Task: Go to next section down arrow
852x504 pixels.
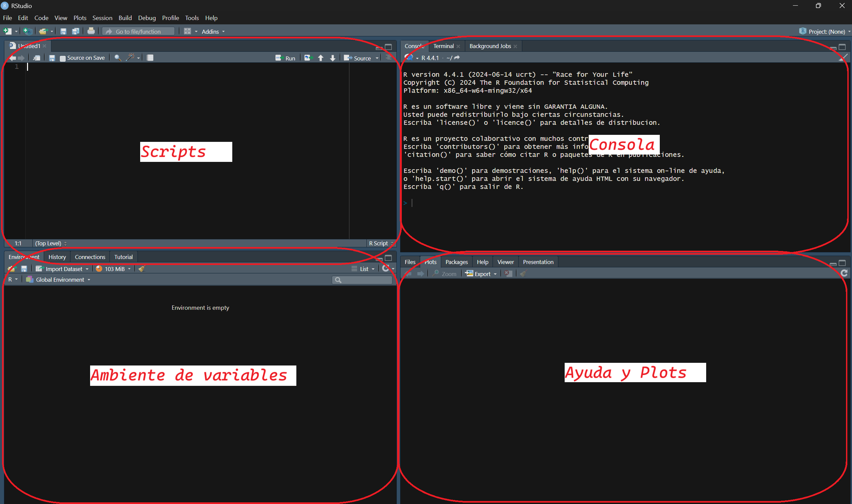Action: (333, 58)
